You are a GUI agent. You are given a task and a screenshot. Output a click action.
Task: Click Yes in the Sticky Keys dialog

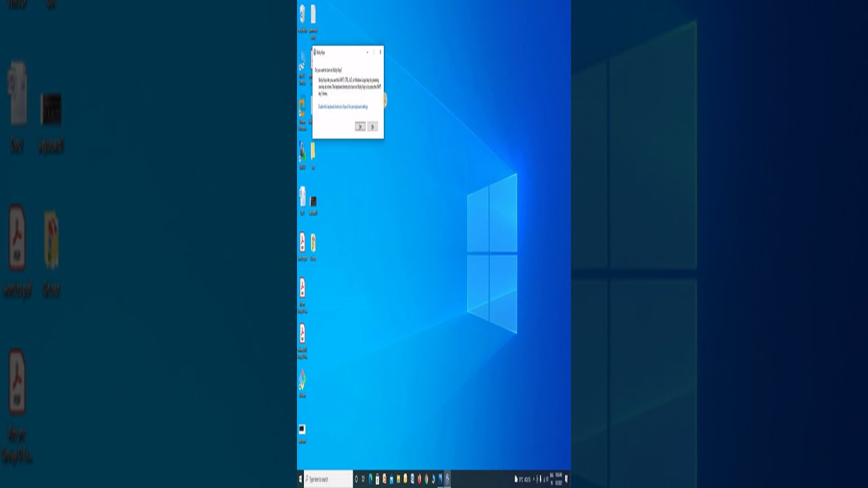point(360,127)
